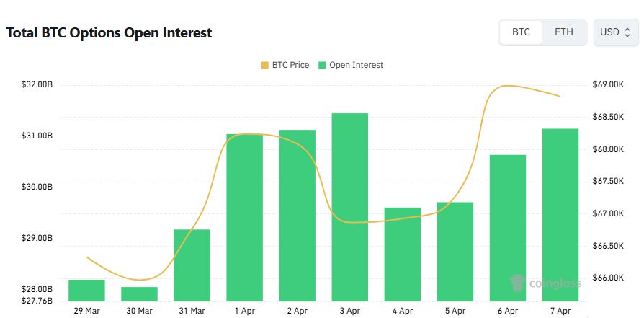The image size is (644, 318).
Task: Click the yellow BTC Price legend swatch
Action: pyautogui.click(x=265, y=65)
